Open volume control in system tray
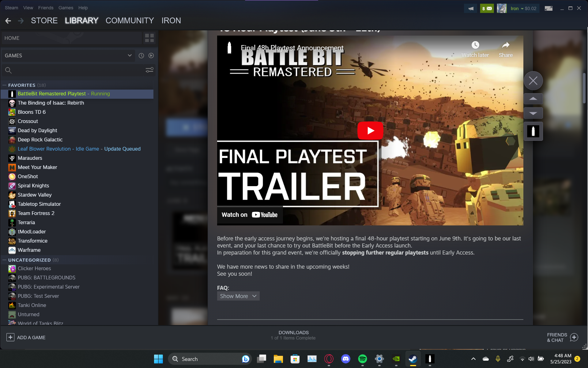 (531, 359)
